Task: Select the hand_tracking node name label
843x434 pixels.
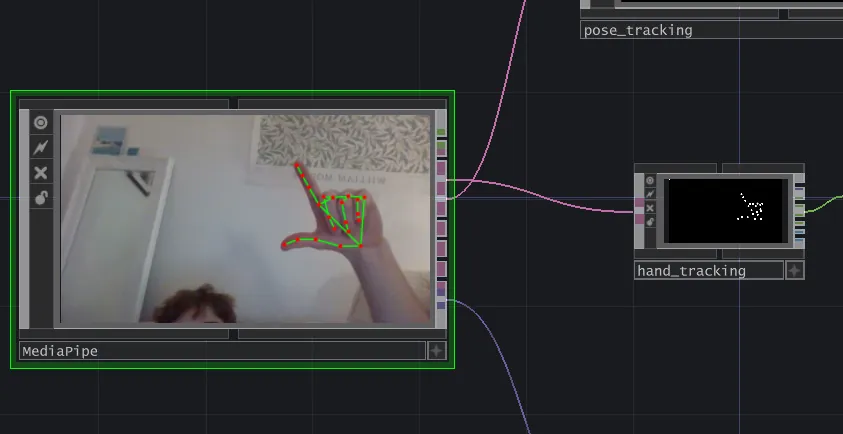Action: click(709, 271)
